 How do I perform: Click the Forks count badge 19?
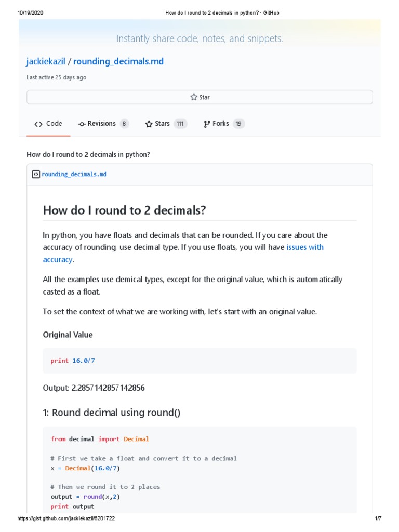(x=238, y=124)
